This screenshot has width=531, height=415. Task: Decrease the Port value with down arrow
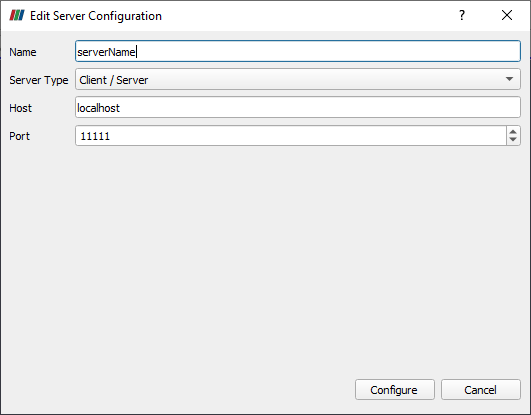coord(513,140)
